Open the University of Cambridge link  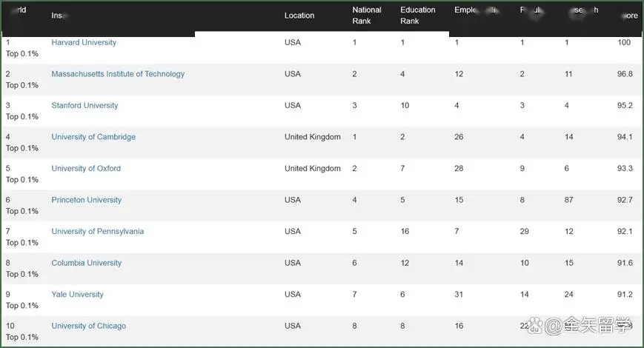point(93,137)
